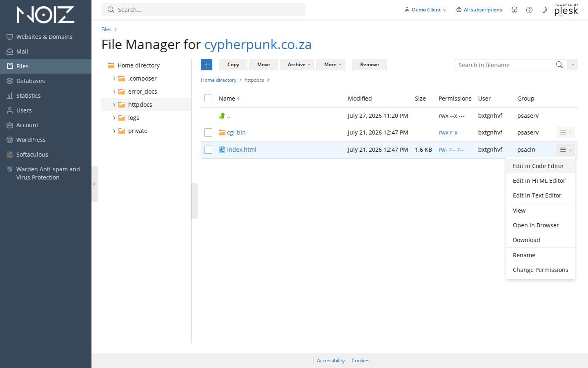This screenshot has height=368, width=588.
Task: Open the help question mark icon
Action: coord(529,10)
